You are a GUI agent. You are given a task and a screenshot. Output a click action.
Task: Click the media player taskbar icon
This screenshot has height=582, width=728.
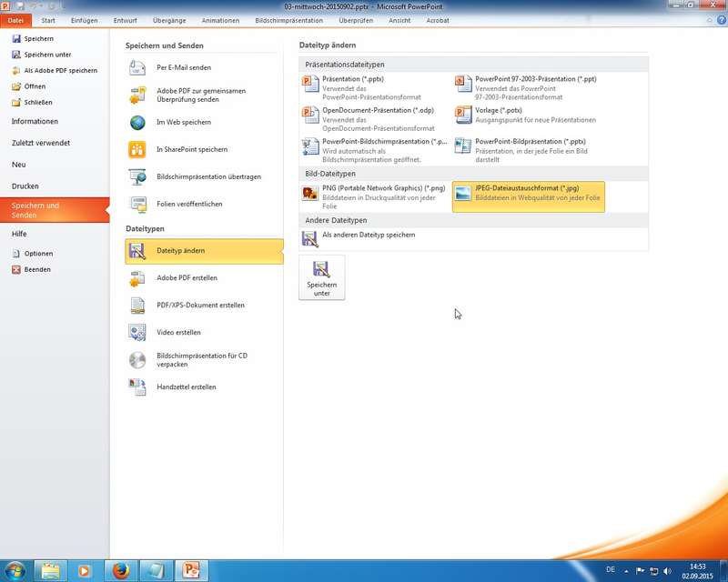(x=85, y=570)
